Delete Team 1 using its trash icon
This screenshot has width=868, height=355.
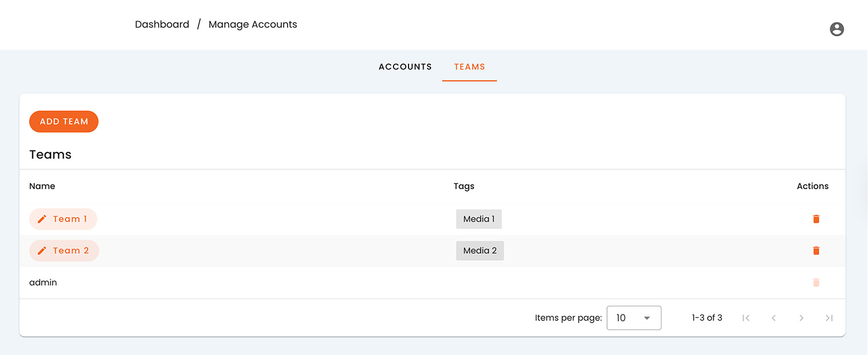tap(816, 219)
